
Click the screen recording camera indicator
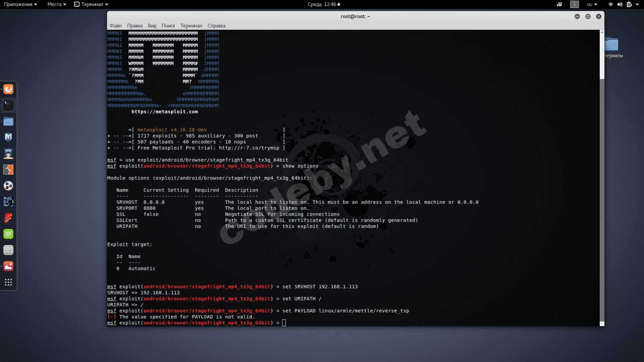[x=559, y=4]
